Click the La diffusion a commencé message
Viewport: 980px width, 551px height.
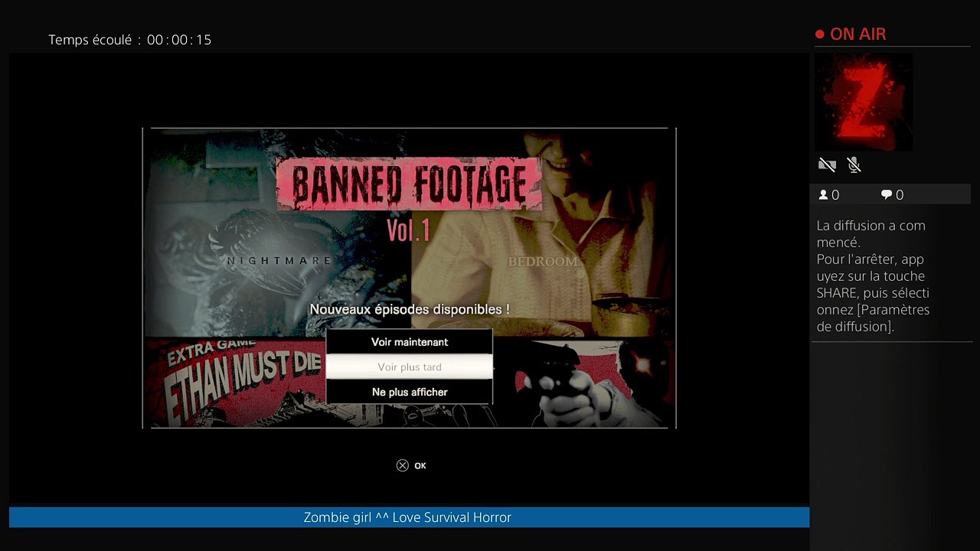pyautogui.click(x=874, y=276)
